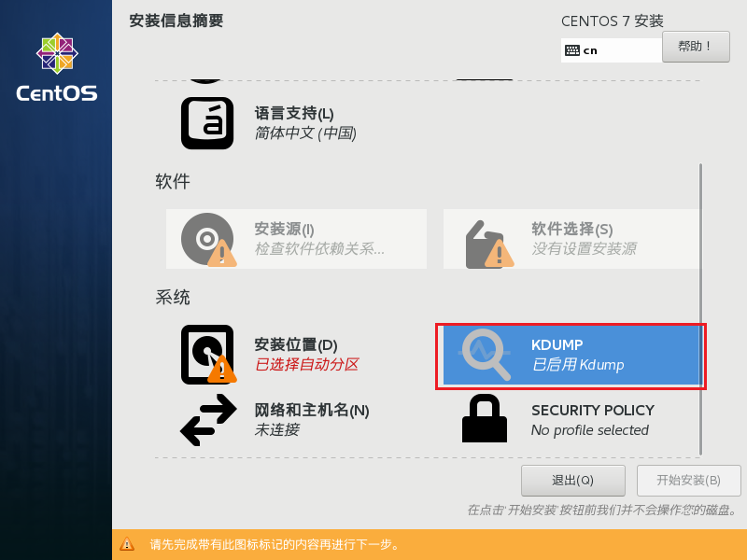747x560 pixels.
Task: Click the warning triangle in orange bar
Action: 127,544
